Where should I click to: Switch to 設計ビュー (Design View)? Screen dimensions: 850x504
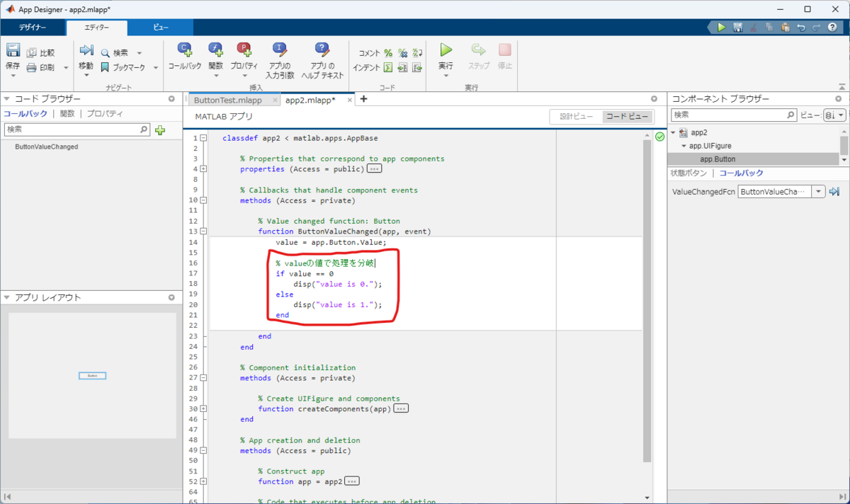coord(576,117)
